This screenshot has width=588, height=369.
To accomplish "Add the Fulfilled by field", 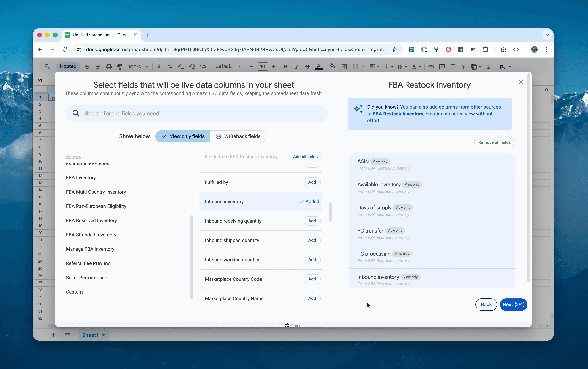I will click(x=312, y=182).
